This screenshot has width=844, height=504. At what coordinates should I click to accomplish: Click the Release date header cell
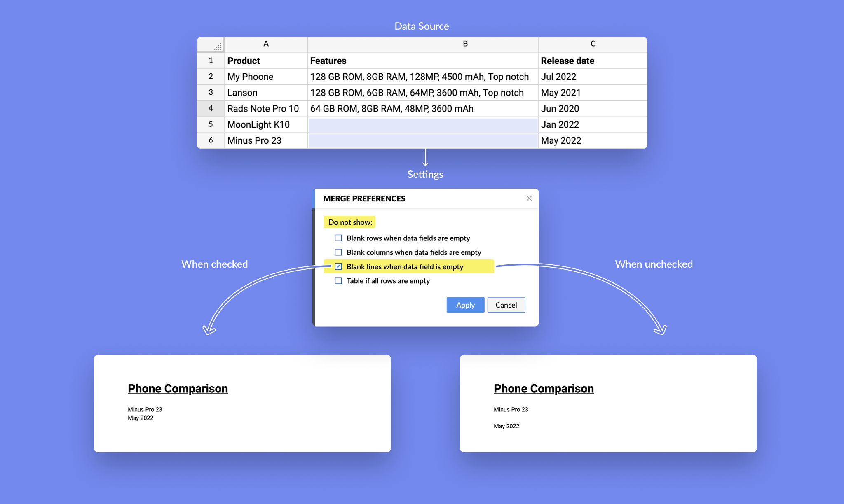click(x=592, y=61)
